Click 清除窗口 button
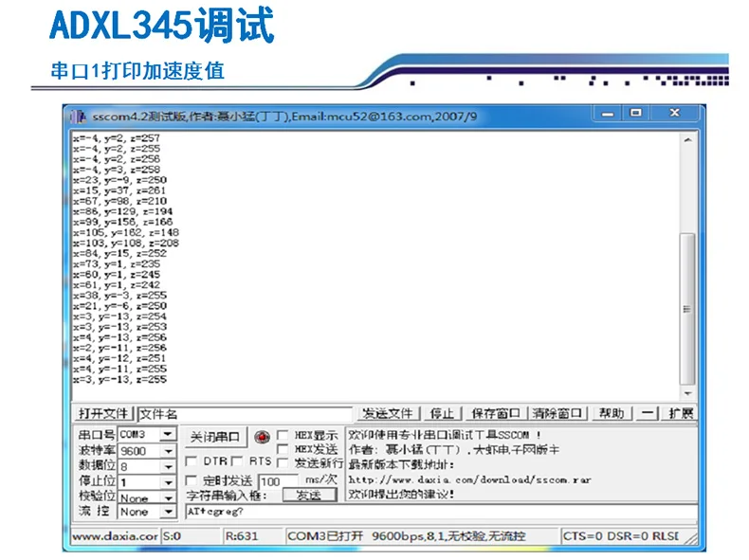749x560 pixels. click(x=557, y=413)
